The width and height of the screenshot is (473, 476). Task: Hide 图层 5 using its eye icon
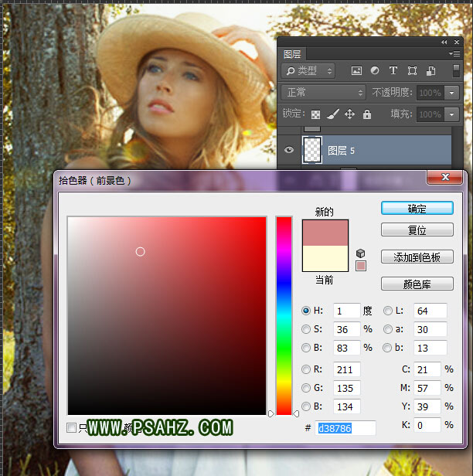(x=289, y=151)
